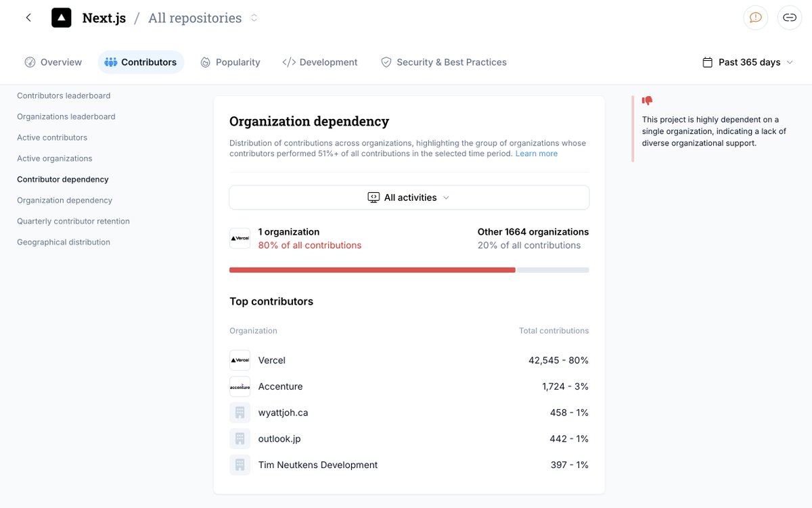Select Contributor dependency in sidebar
This screenshot has height=508, width=812.
(63, 180)
